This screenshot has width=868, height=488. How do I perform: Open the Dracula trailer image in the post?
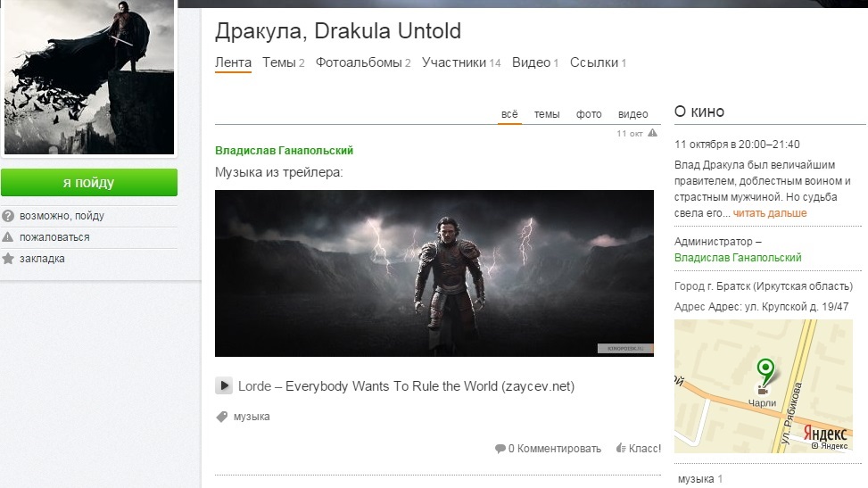coord(434,273)
